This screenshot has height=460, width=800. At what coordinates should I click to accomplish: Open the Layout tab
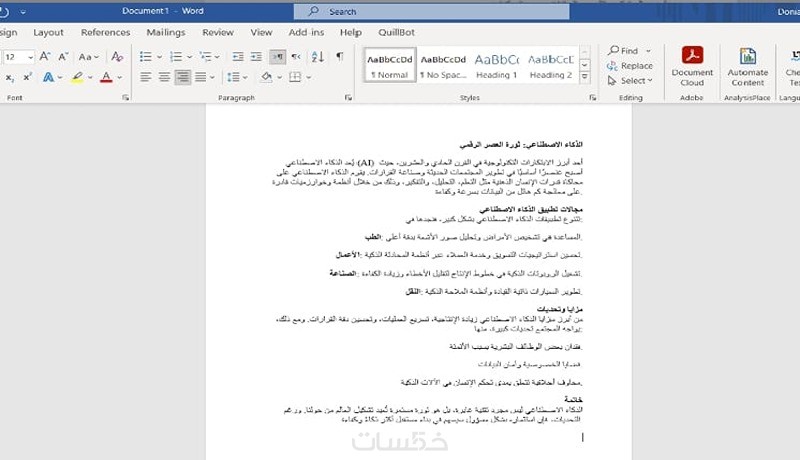[x=48, y=33]
